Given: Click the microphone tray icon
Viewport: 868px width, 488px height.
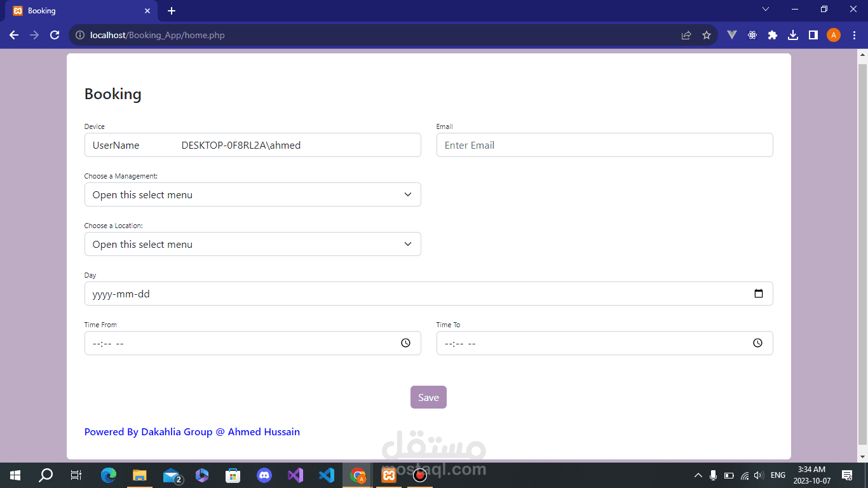Looking at the screenshot, I should click(714, 475).
